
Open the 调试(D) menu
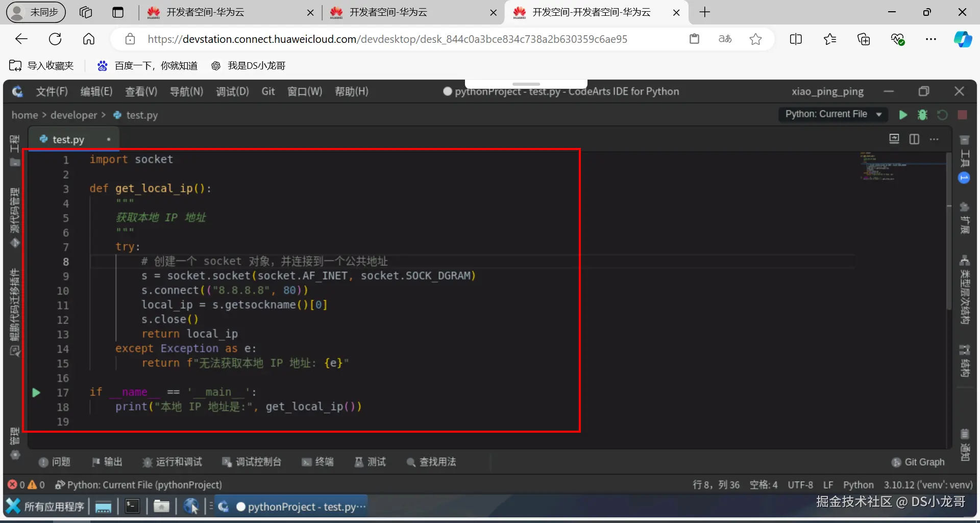coord(232,91)
